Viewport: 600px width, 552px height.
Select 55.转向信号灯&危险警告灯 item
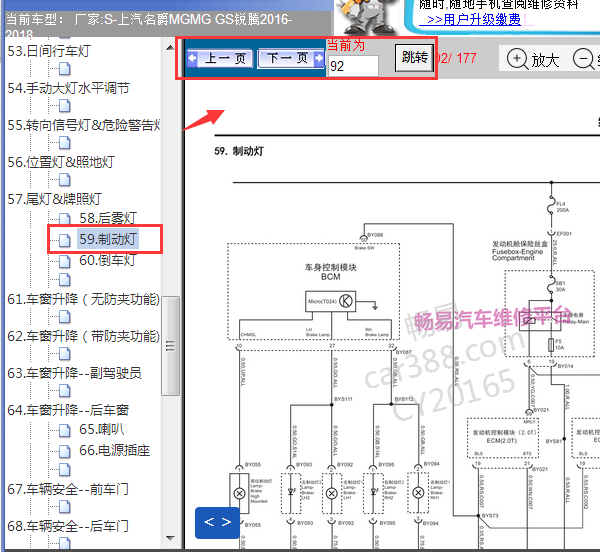pos(84,125)
